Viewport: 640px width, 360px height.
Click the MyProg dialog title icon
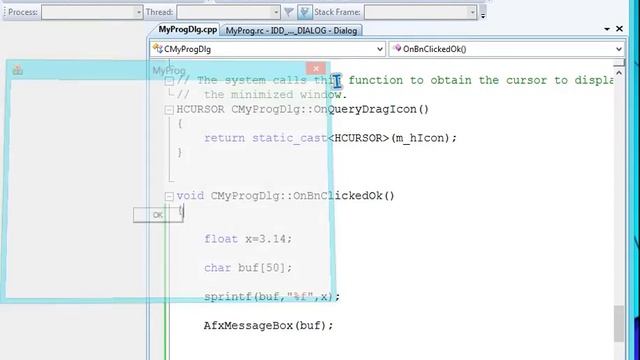[x=17, y=70]
